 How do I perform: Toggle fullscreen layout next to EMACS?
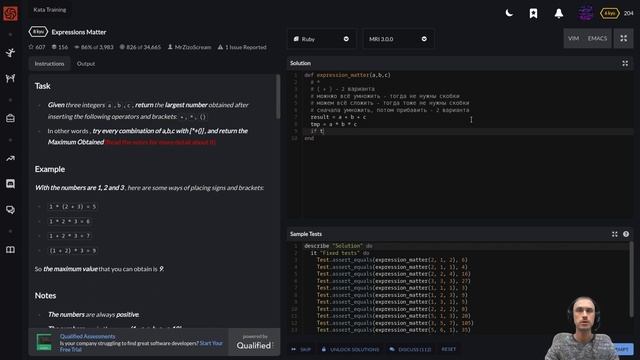pyautogui.click(x=624, y=38)
